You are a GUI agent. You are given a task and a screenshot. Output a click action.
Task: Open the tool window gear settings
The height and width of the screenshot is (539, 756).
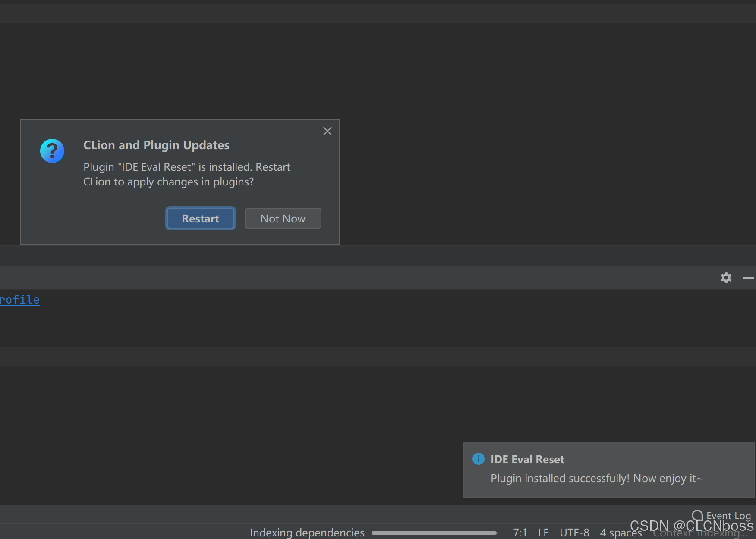pos(726,278)
